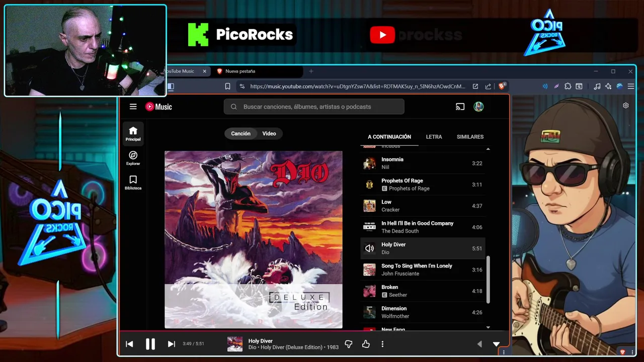The height and width of the screenshot is (362, 644).
Task: Skip to previous track
Action: [129, 344]
